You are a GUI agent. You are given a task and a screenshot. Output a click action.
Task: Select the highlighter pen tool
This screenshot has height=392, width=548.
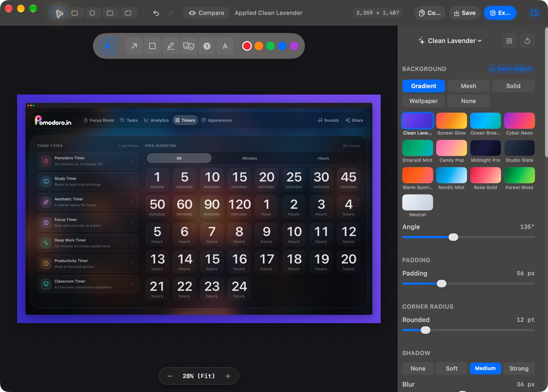(171, 46)
